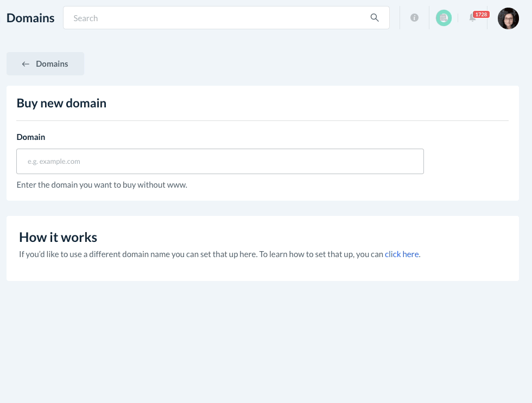
Task: Follow the "click here" link
Action: click(x=402, y=254)
